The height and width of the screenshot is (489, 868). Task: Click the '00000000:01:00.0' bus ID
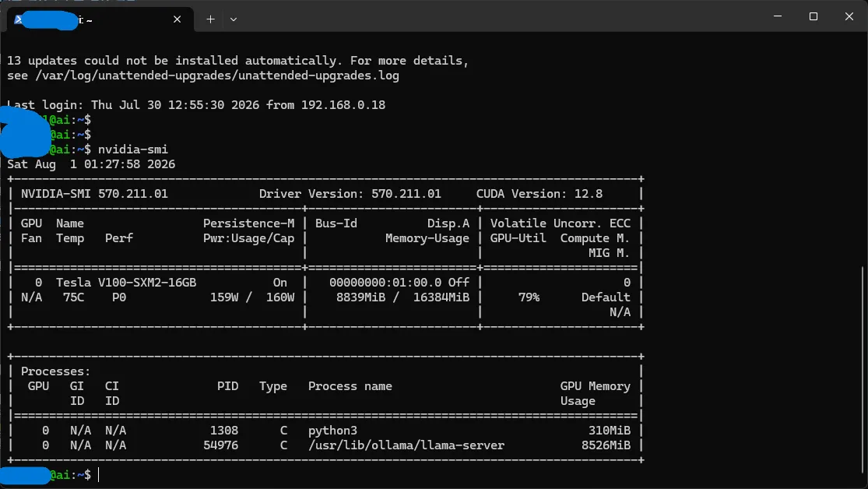coord(385,283)
